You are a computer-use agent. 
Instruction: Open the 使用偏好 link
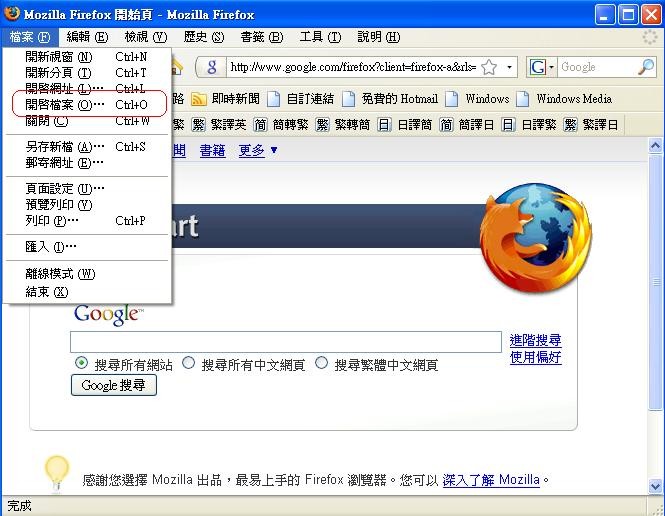pos(536,357)
